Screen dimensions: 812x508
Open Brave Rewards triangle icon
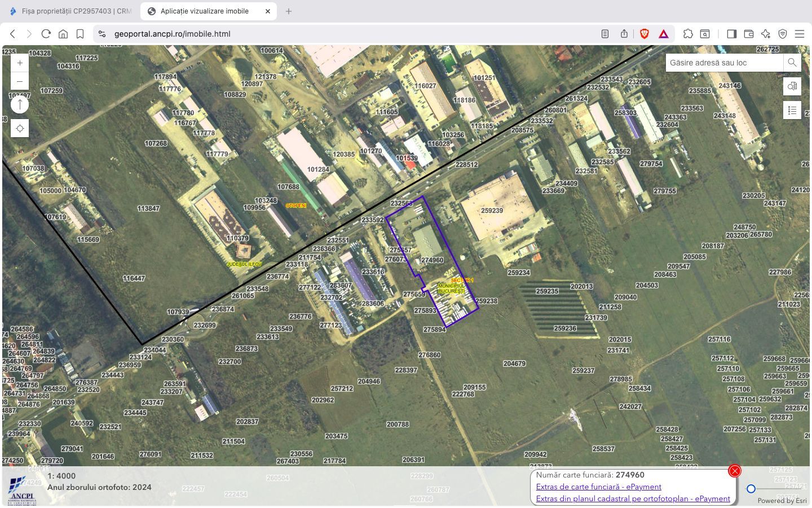point(664,34)
